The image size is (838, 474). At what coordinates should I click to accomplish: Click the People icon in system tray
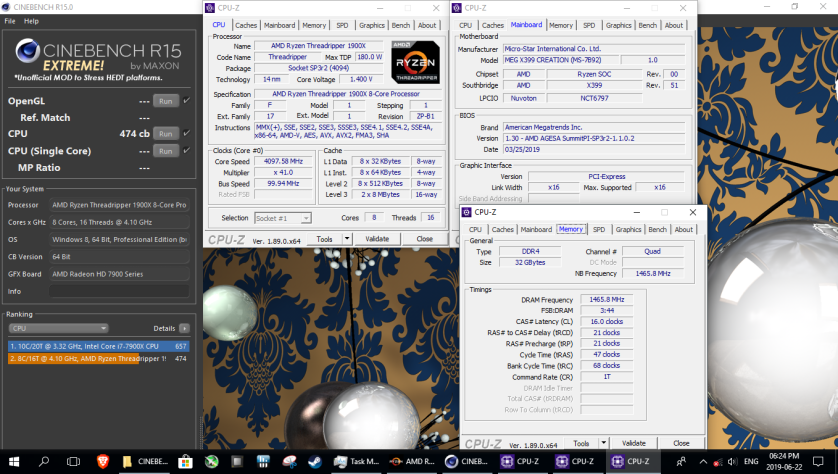point(681,461)
